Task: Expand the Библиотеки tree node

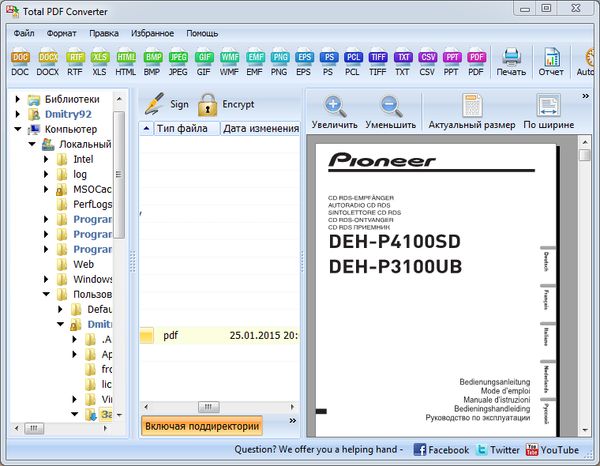Action: pyautogui.click(x=19, y=100)
